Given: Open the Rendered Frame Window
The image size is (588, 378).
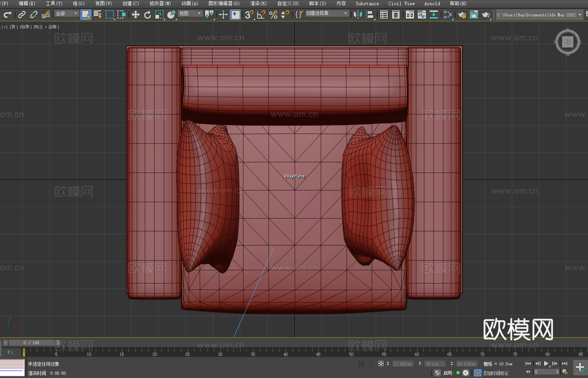Looking at the screenshot, I should [x=474, y=14].
